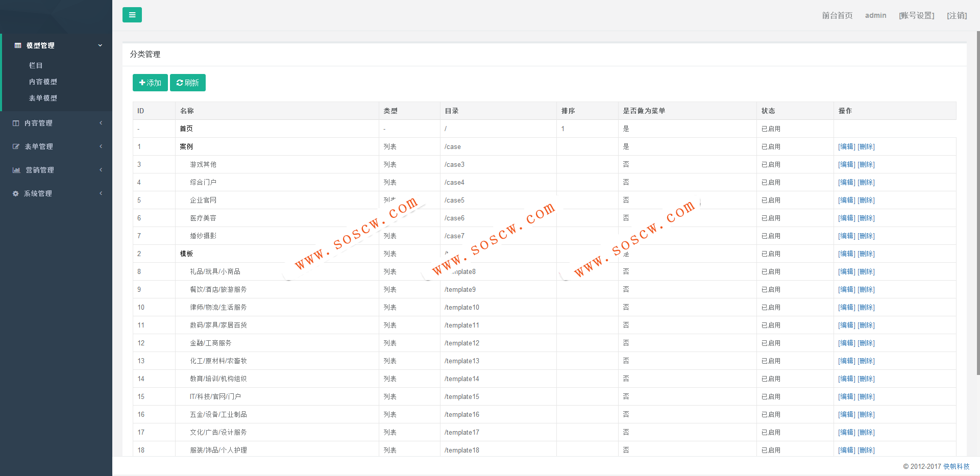Click the 表单管理 edit icon
Viewport: 980px width, 476px height.
pos(16,146)
